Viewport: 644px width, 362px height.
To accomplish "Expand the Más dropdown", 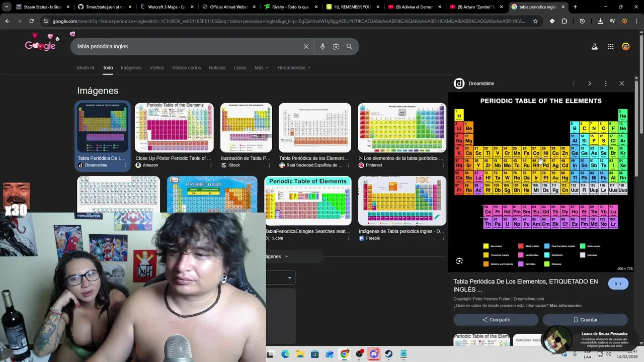I will (261, 68).
